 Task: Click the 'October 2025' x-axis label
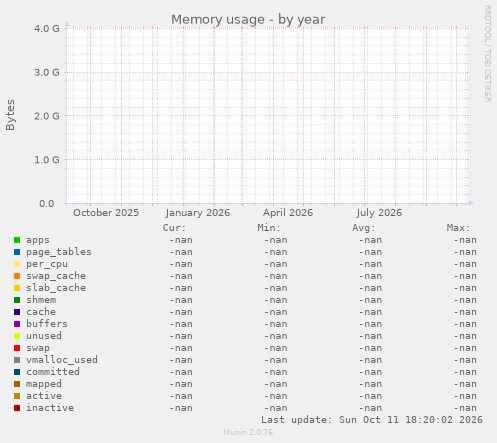click(106, 213)
